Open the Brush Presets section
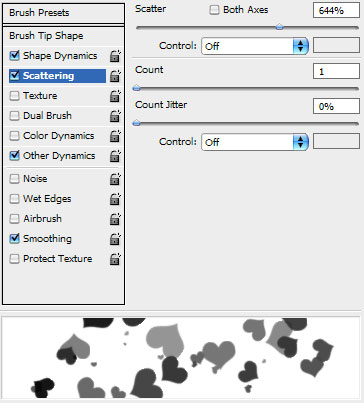The image size is (364, 403). click(63, 13)
